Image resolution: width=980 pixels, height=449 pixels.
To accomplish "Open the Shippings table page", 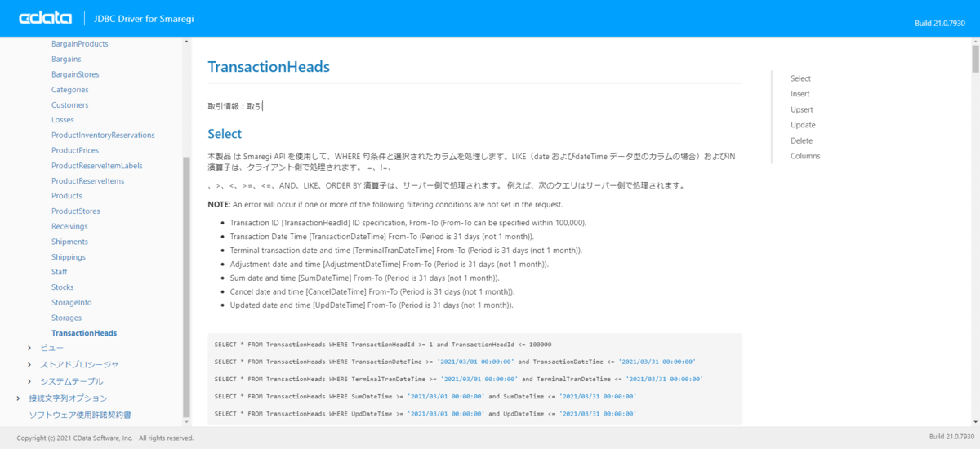I will point(68,257).
